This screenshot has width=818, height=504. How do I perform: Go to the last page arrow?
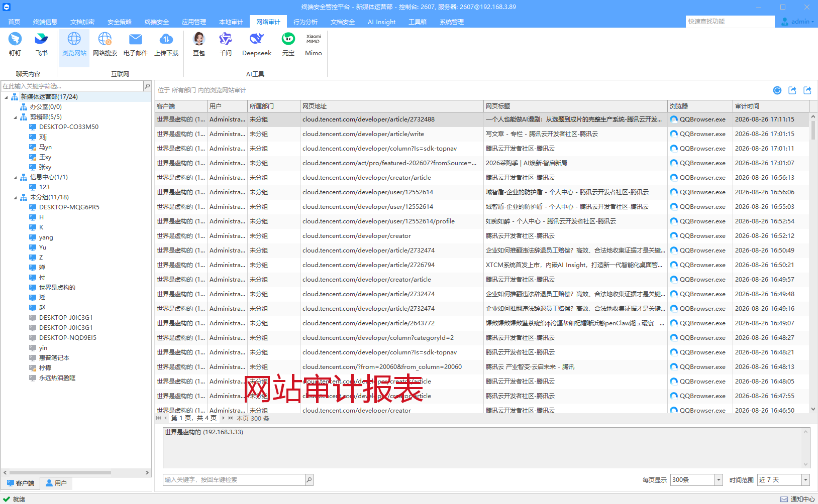click(231, 418)
